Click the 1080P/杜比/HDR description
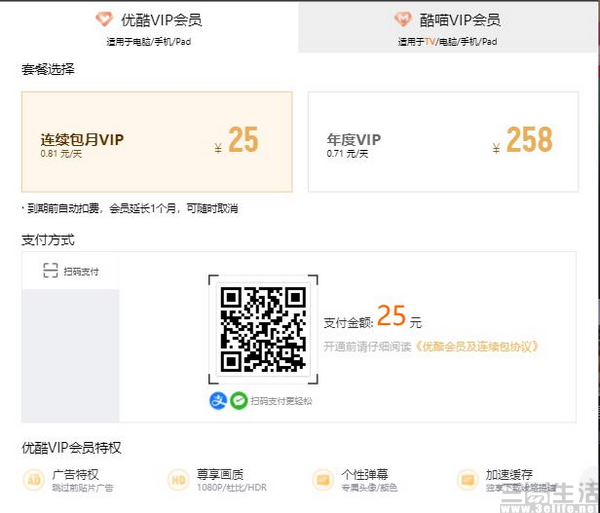This screenshot has width=600, height=513. tap(232, 488)
